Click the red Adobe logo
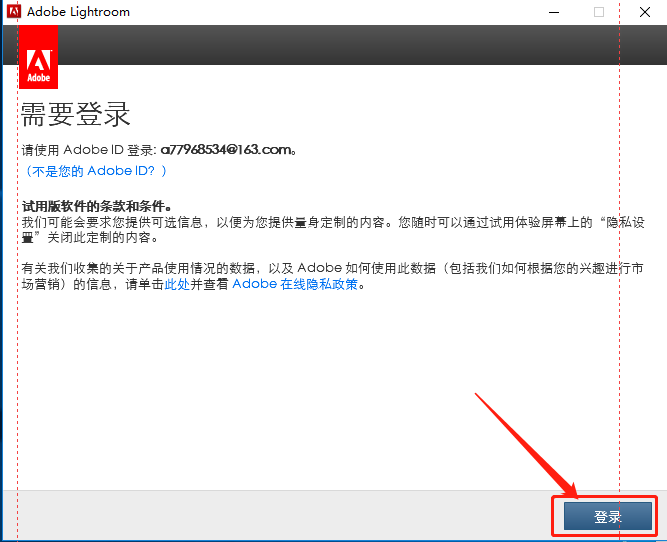This screenshot has height=542, width=667. tap(38, 57)
